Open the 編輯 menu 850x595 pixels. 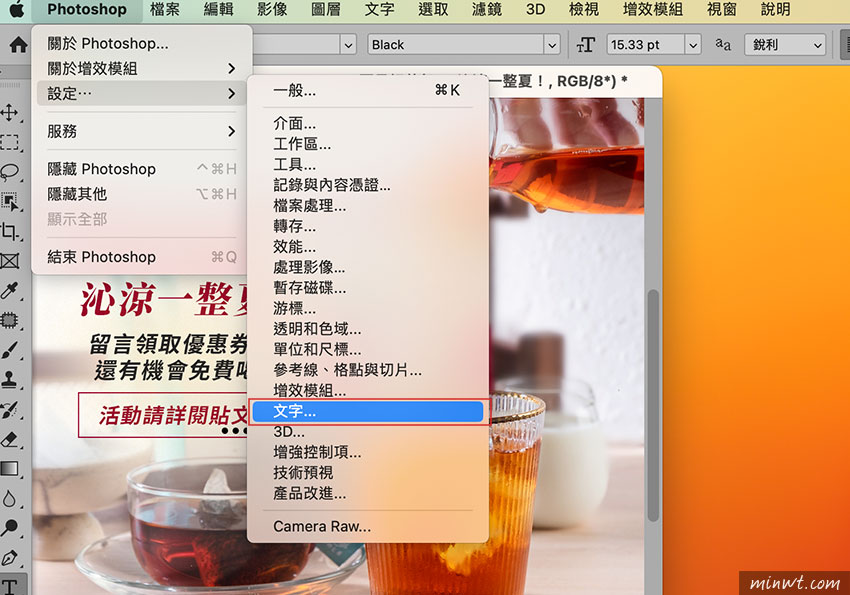coord(218,9)
